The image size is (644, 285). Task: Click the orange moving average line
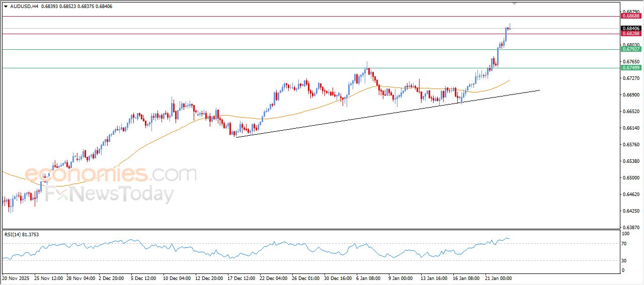(x=151, y=141)
